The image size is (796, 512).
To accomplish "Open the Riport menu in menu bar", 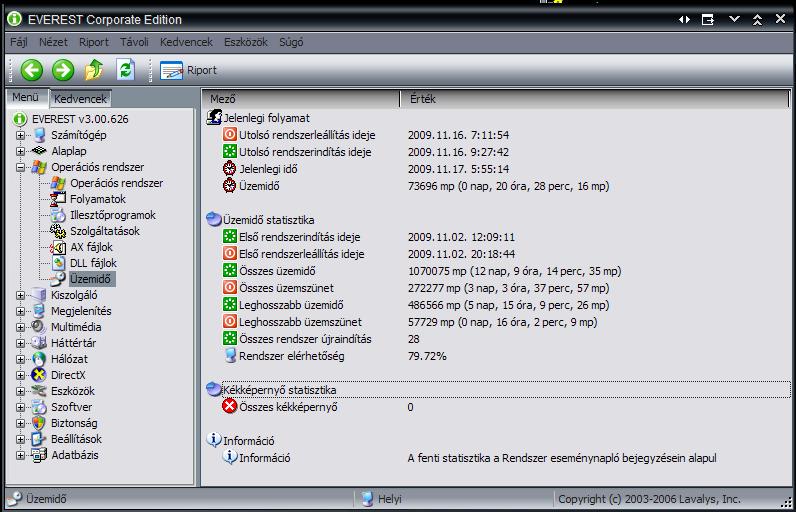I will [94, 42].
